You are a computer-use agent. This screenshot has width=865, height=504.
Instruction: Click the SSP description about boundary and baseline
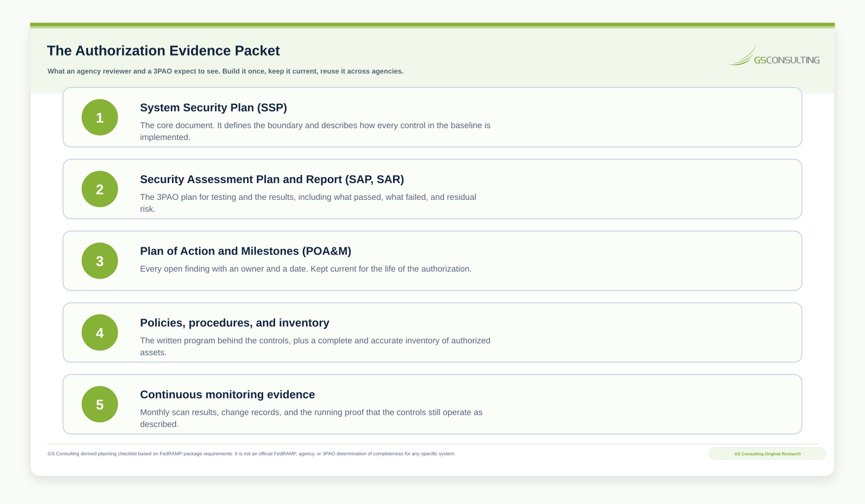(x=315, y=131)
